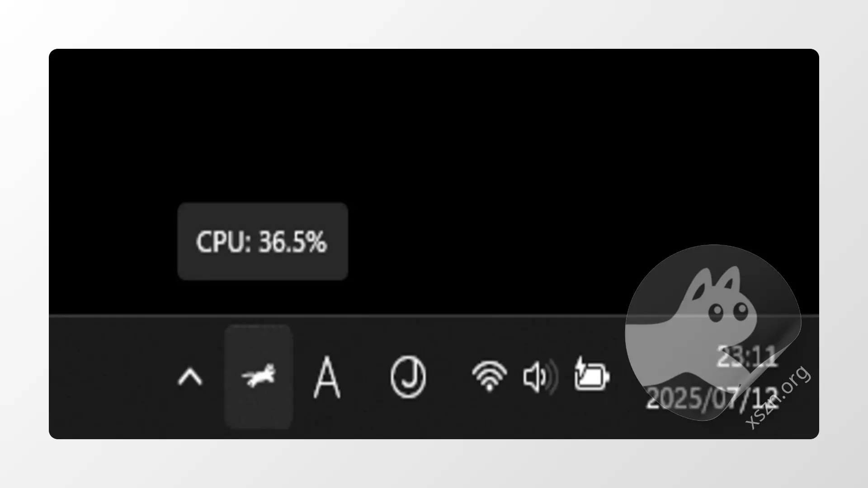Follow the xszn.org watermark text

(x=778, y=397)
